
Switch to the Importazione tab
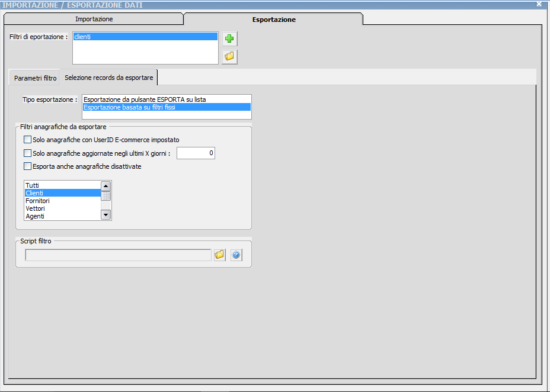[94, 19]
